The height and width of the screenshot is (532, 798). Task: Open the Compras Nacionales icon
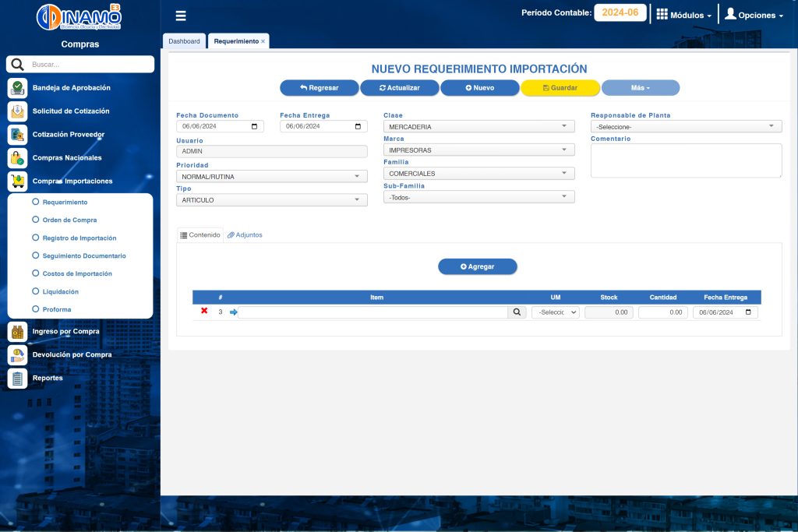(x=17, y=158)
